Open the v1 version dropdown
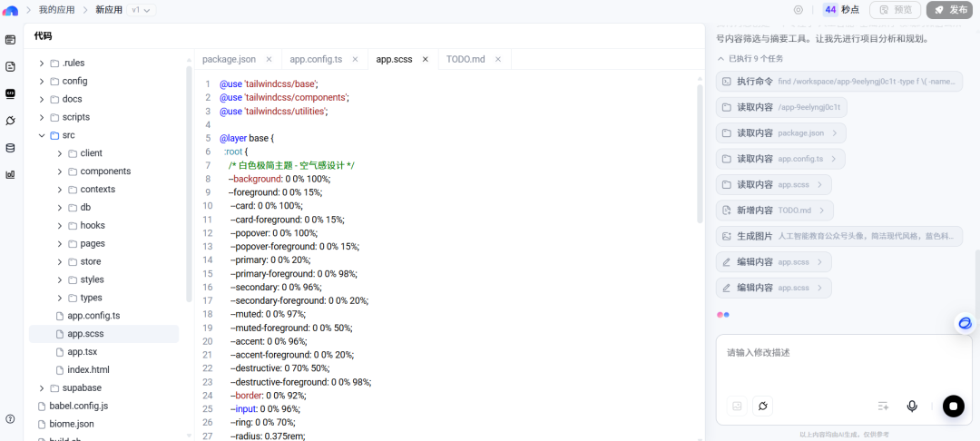Screen dimensions: 980x441 coord(142,10)
